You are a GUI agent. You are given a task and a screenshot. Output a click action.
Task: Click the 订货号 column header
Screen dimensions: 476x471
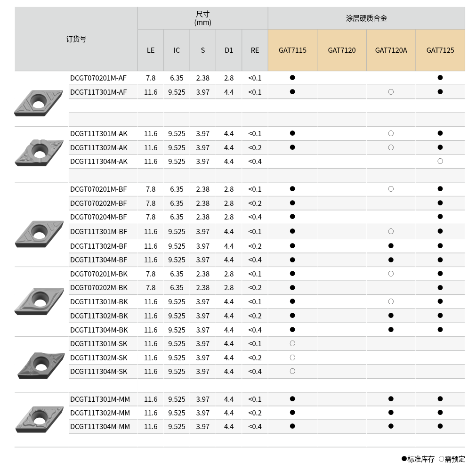(x=76, y=39)
